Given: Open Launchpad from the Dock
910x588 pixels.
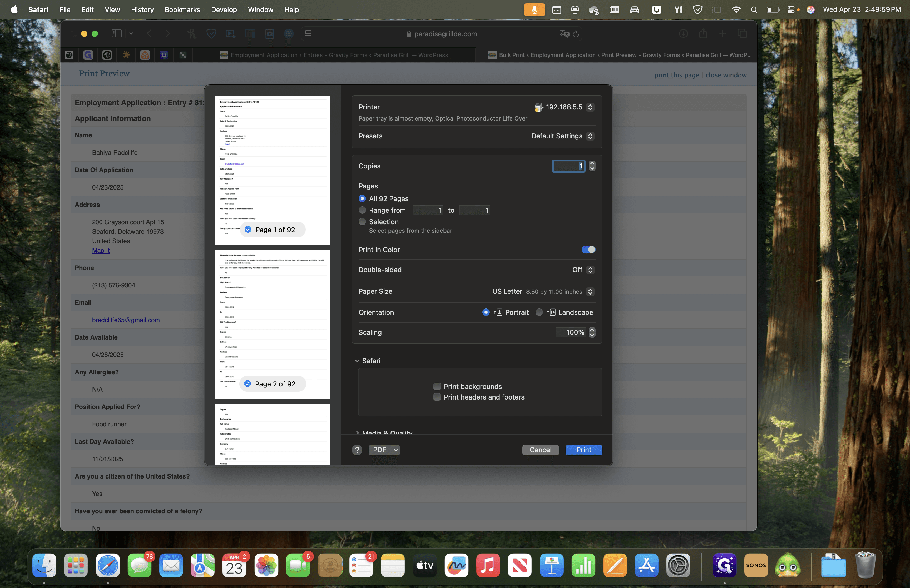Looking at the screenshot, I should click(76, 565).
